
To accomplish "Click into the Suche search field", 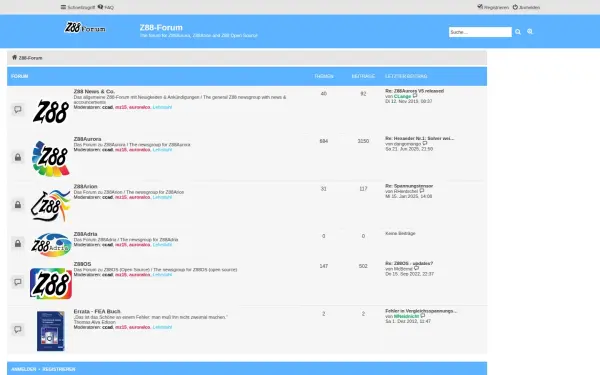I will pos(480,32).
